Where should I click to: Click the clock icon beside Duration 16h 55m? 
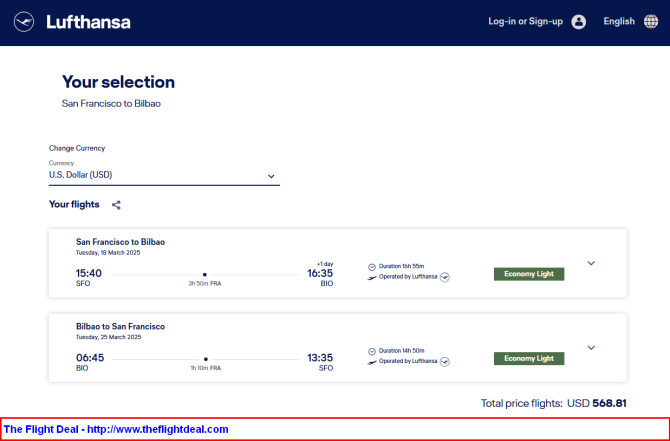[372, 267]
